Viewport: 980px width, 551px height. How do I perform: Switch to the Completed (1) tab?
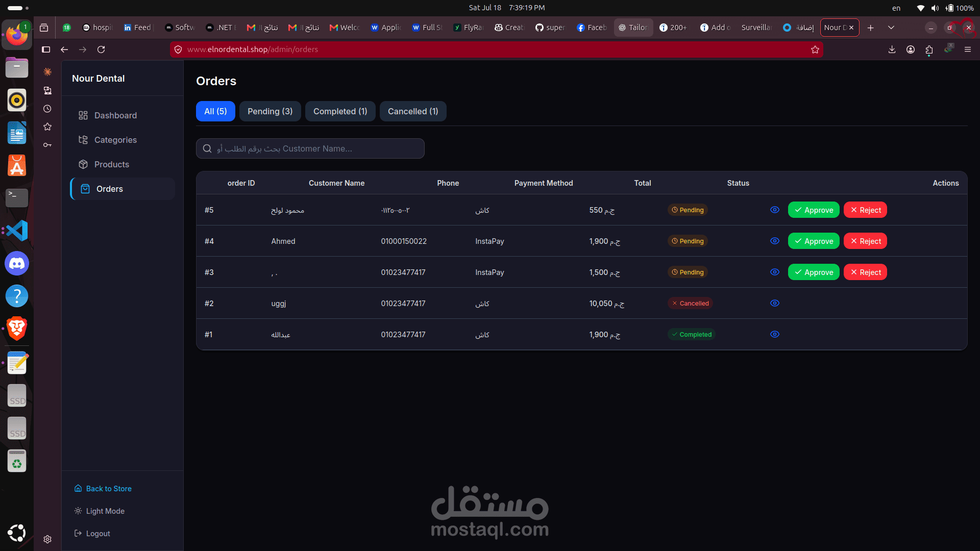[340, 111]
